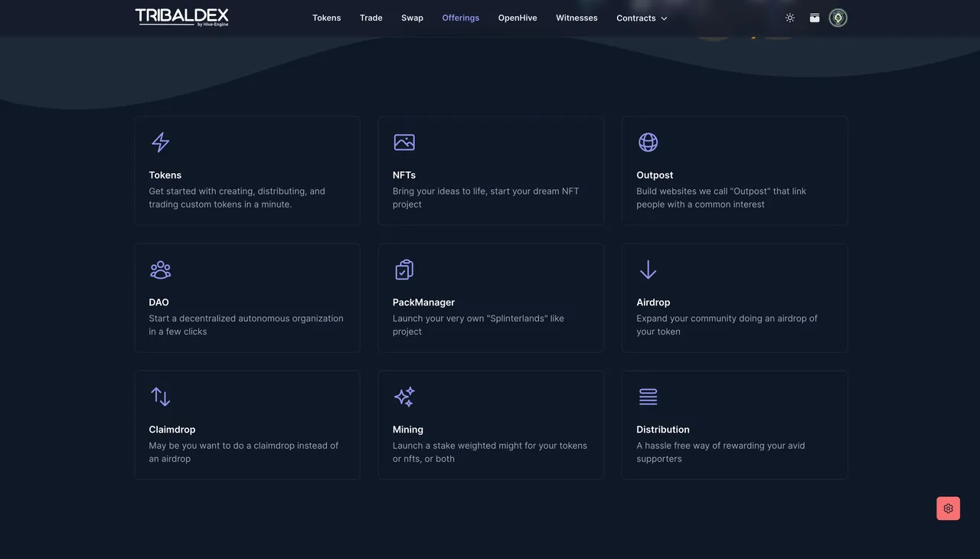Click the lightning bolt Tokens icon
This screenshot has width=980, height=559.
(x=161, y=142)
